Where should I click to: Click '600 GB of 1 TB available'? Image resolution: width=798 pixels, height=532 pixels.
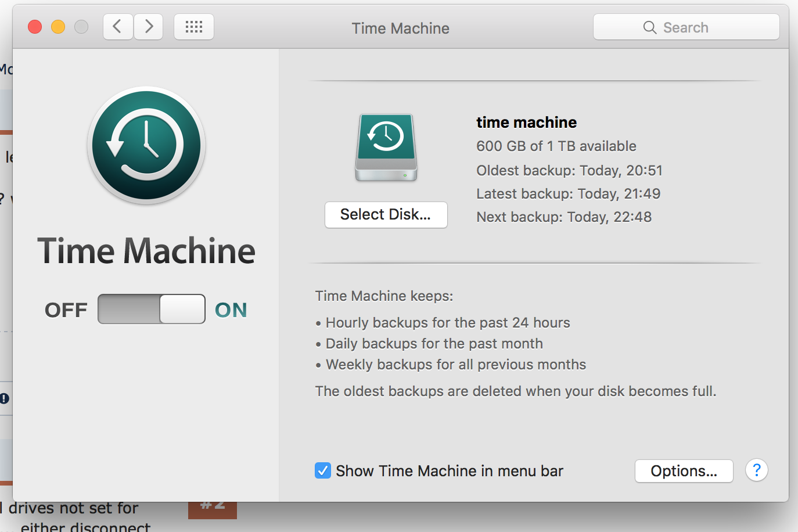[556, 146]
